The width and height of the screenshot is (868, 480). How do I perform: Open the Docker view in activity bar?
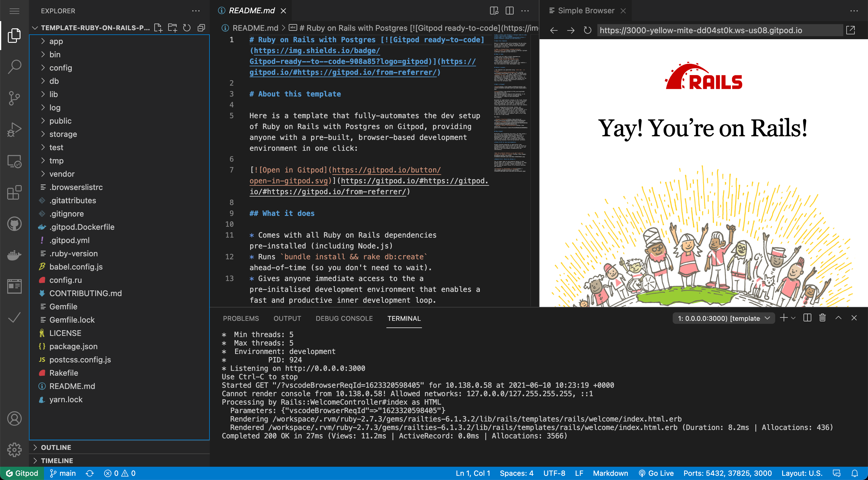pos(14,255)
